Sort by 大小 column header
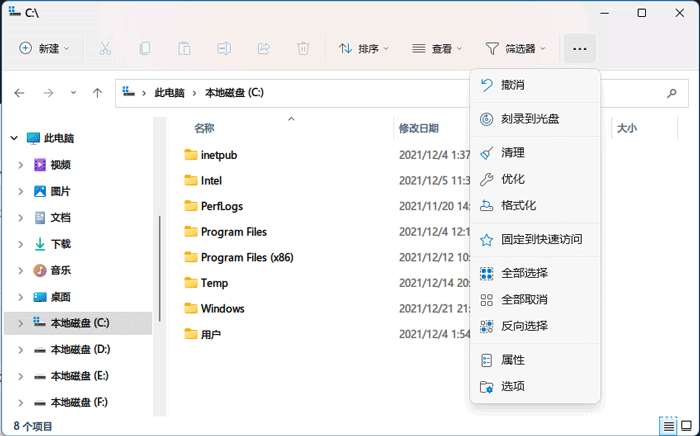 [x=626, y=129]
